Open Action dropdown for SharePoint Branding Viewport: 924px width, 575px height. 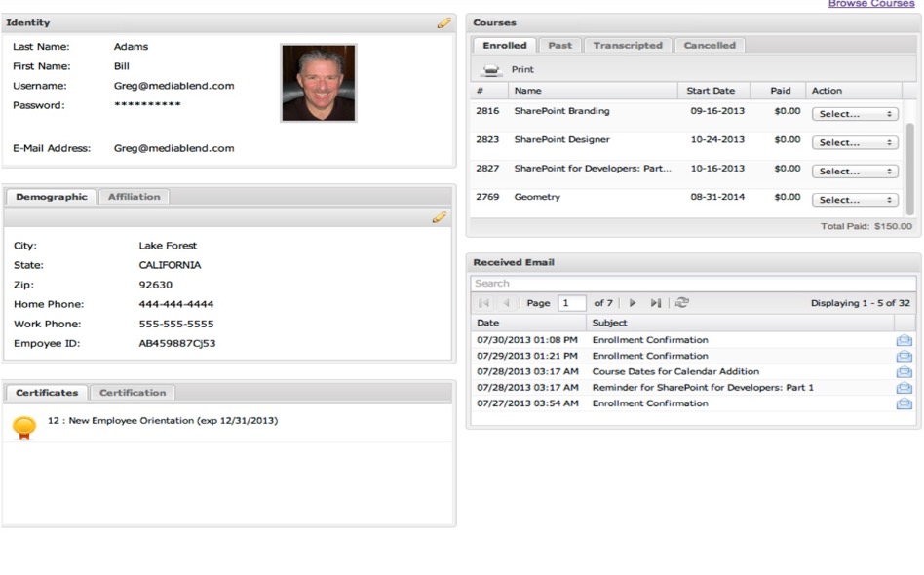855,114
